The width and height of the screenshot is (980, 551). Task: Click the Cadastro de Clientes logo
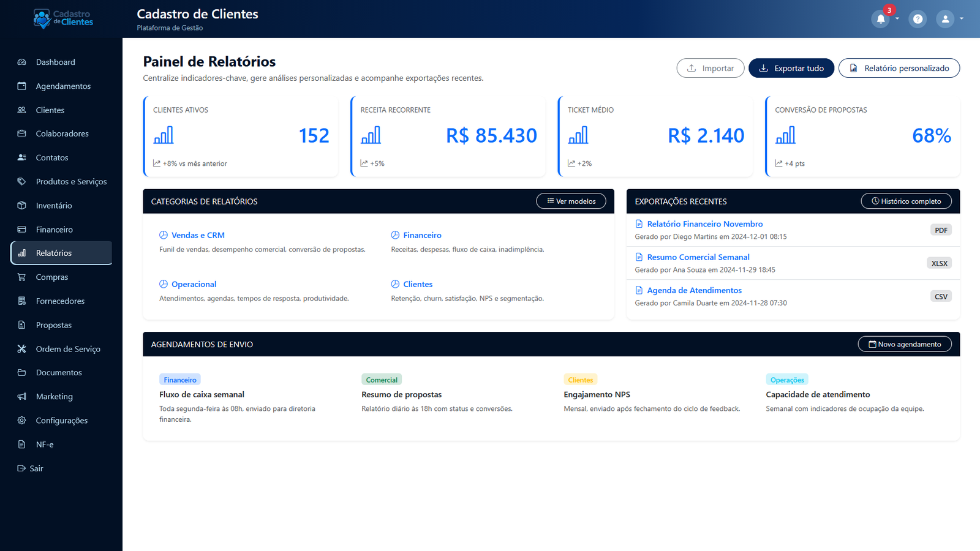[62, 19]
